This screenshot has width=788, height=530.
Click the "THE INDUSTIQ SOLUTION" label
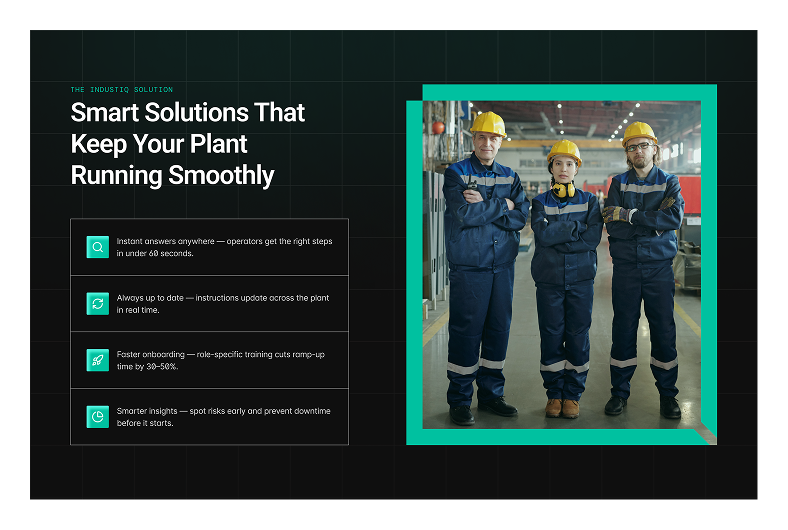(121, 90)
